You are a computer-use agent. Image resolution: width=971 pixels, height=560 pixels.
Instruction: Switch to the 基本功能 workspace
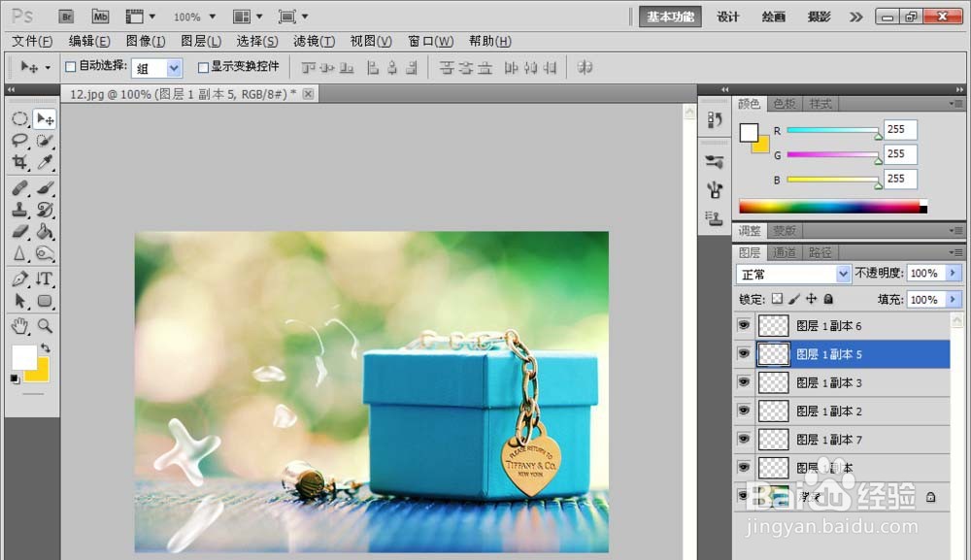670,16
